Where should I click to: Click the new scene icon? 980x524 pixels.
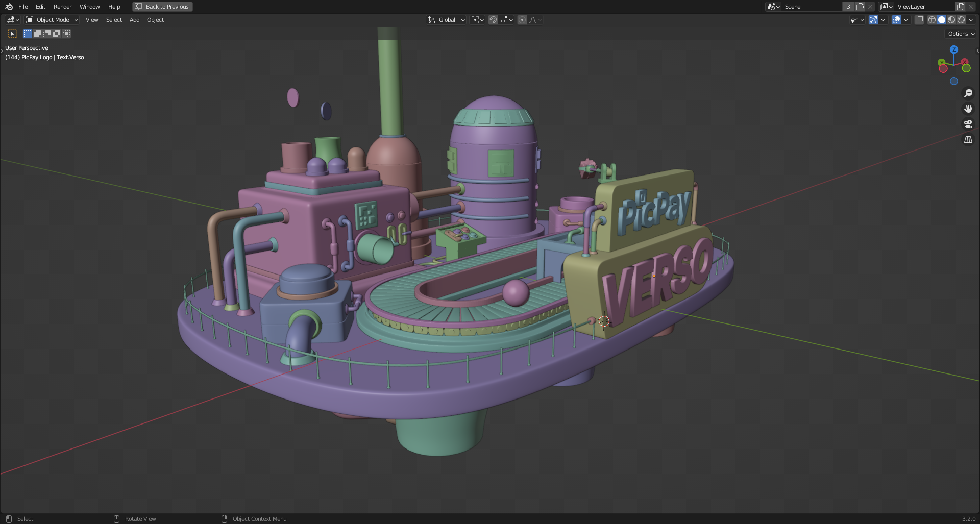(860, 7)
